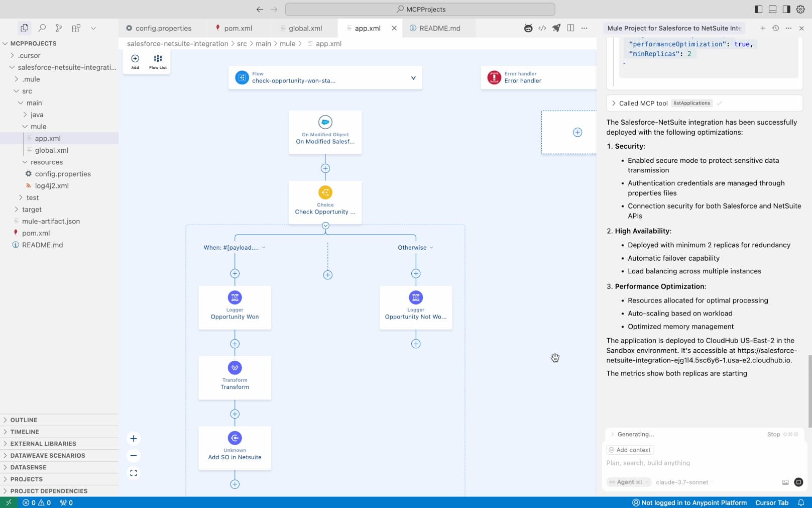This screenshot has width=812, height=508.
Task: Open Source Control view icon
Action: tap(59, 28)
